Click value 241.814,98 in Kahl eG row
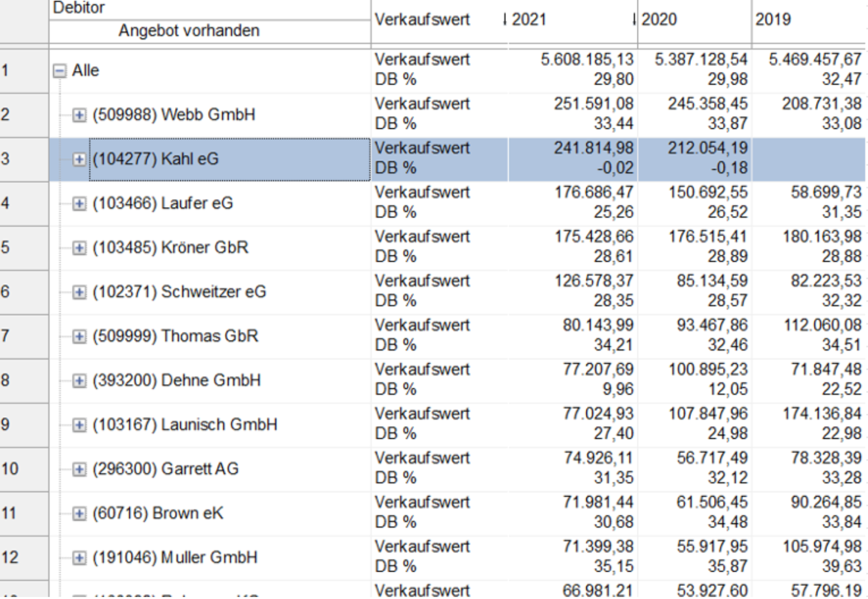This screenshot has width=868, height=599. [594, 149]
